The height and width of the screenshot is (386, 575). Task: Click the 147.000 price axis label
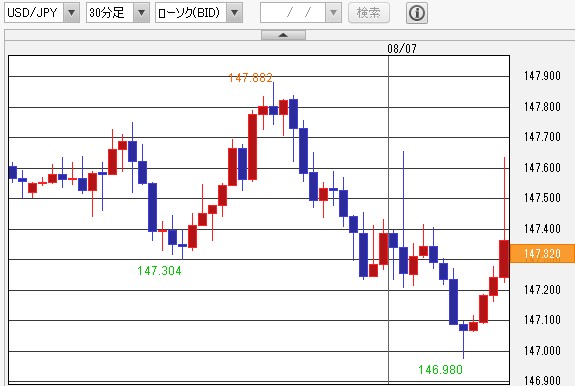pos(542,351)
